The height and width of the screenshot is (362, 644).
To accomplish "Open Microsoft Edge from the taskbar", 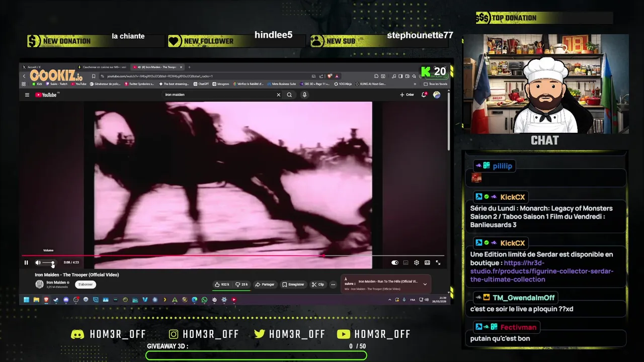I will pos(194,300).
